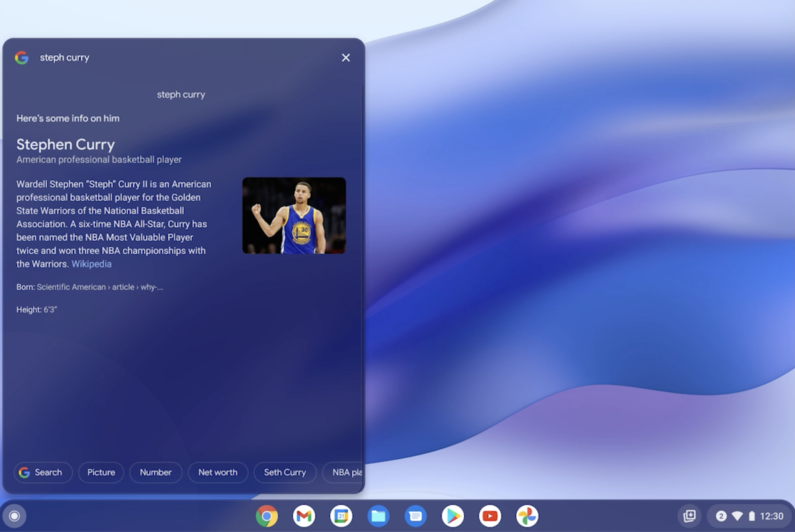Click the Search chip at the bottom
The width and height of the screenshot is (795, 532).
42,472
